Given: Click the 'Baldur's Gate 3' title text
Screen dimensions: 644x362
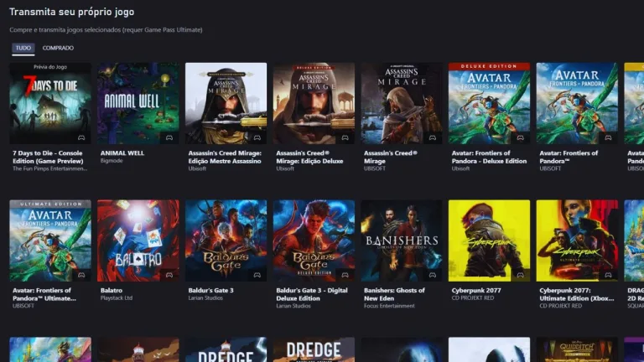Looking at the screenshot, I should (210, 290).
